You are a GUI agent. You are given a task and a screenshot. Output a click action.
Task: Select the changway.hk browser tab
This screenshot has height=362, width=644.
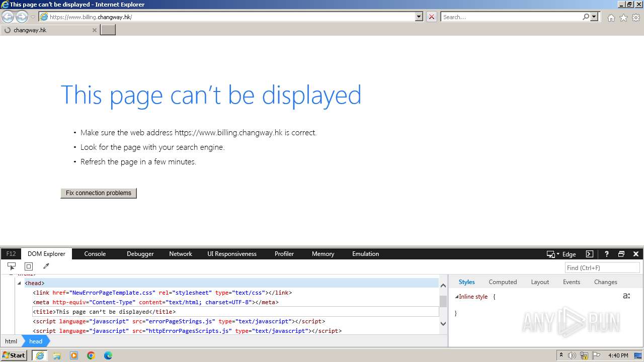click(x=50, y=30)
